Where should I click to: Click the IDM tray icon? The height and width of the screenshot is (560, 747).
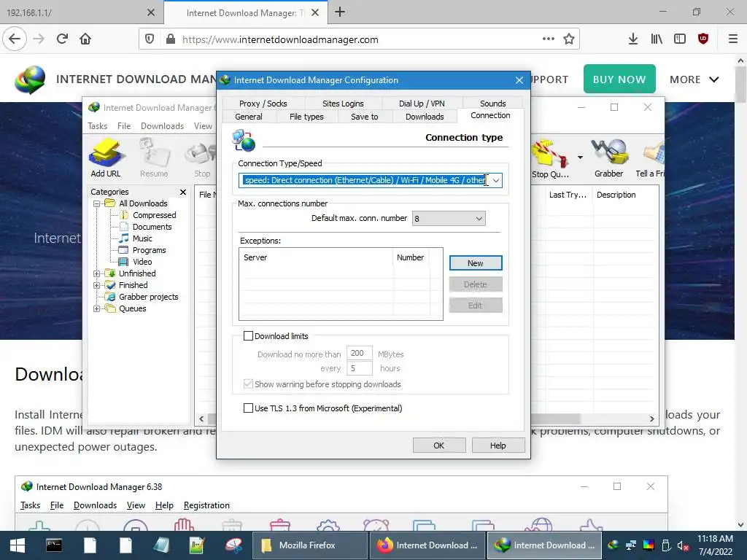tap(614, 545)
